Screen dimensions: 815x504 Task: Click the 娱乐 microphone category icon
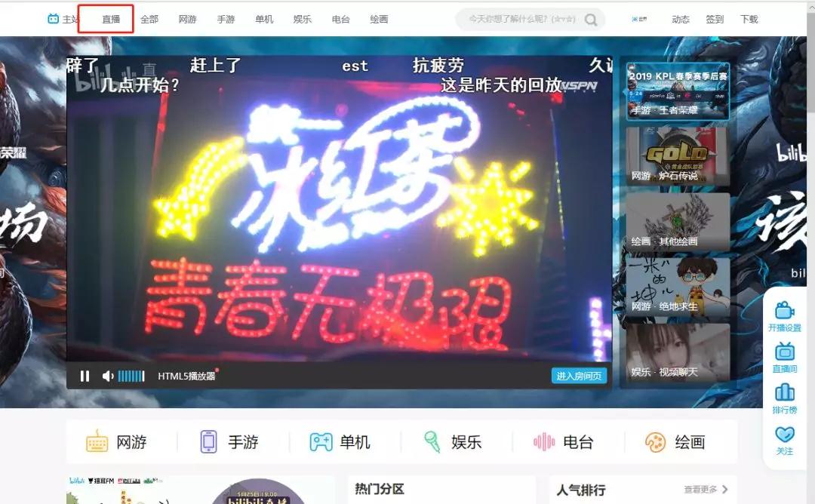pos(432,442)
